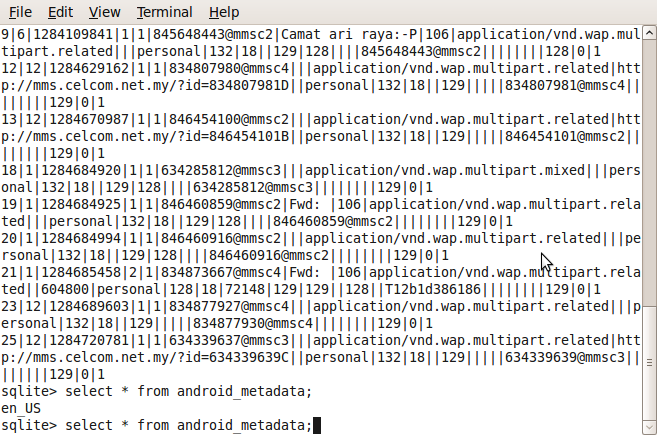The image size is (657, 435).
Task: Click the text cursor after the last command
Action: (317, 426)
